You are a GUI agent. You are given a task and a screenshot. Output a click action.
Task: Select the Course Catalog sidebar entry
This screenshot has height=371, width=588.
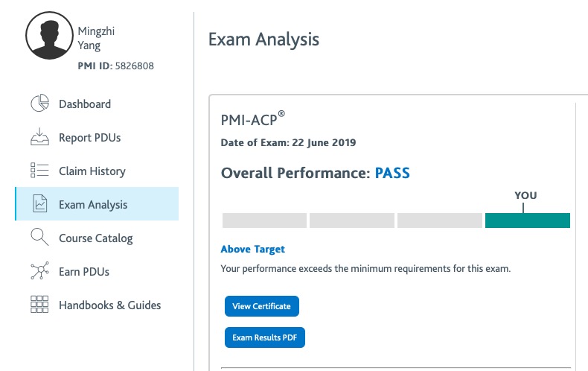[x=95, y=238]
